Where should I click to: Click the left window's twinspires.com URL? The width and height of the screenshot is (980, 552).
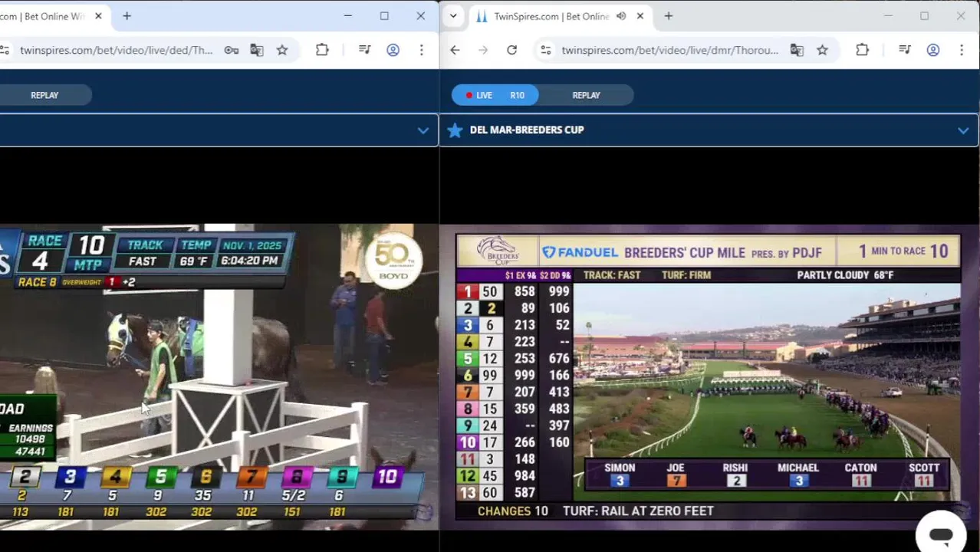point(116,51)
